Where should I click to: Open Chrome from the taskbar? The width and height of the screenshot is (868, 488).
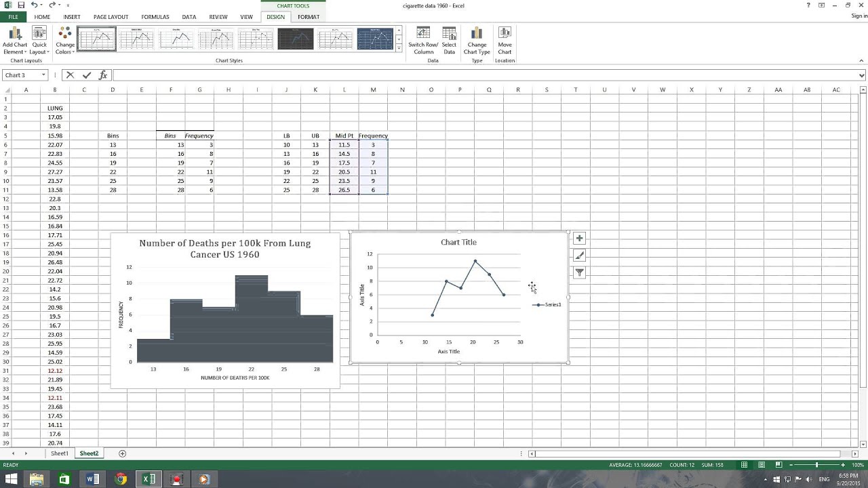(120, 479)
